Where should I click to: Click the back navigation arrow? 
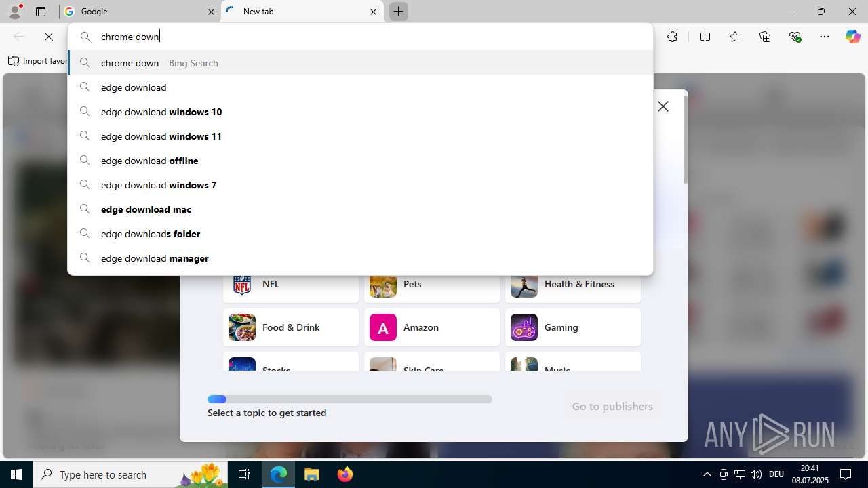(19, 37)
